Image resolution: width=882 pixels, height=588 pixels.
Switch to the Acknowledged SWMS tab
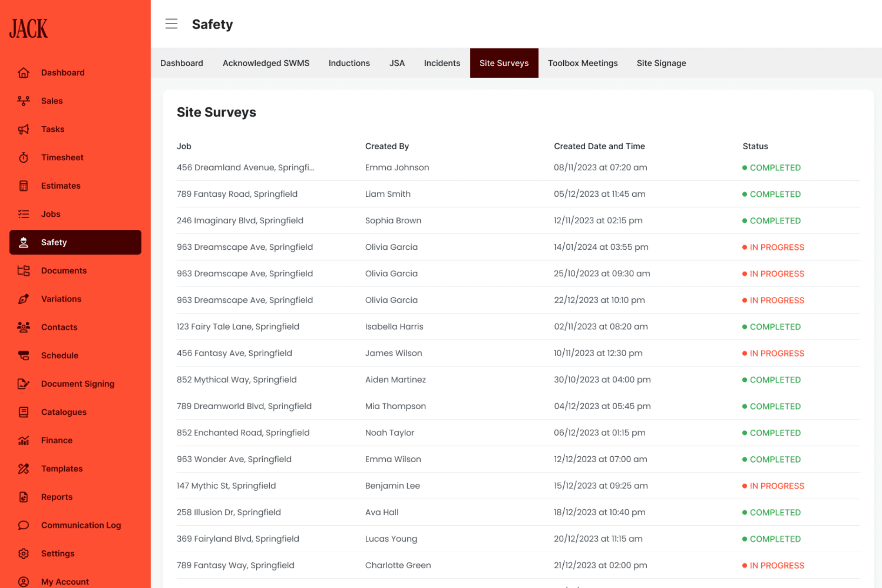[266, 63]
